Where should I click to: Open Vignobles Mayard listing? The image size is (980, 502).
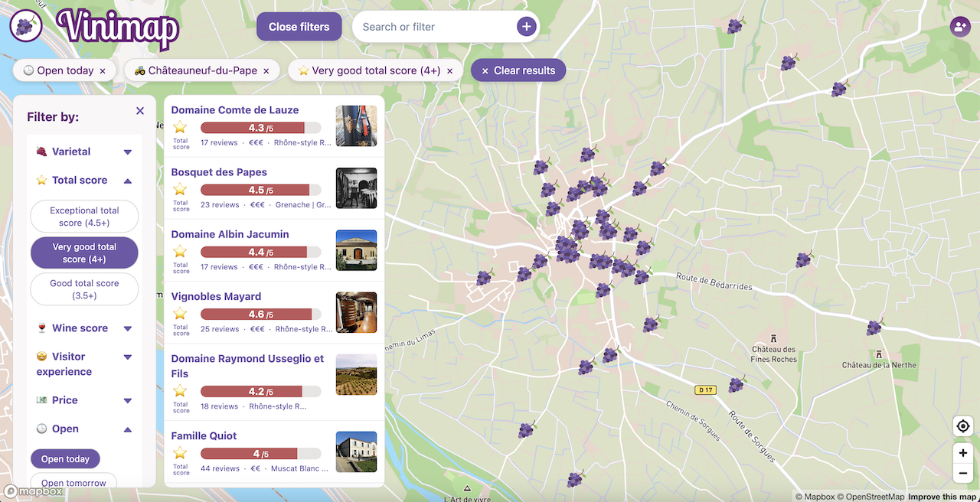216,296
